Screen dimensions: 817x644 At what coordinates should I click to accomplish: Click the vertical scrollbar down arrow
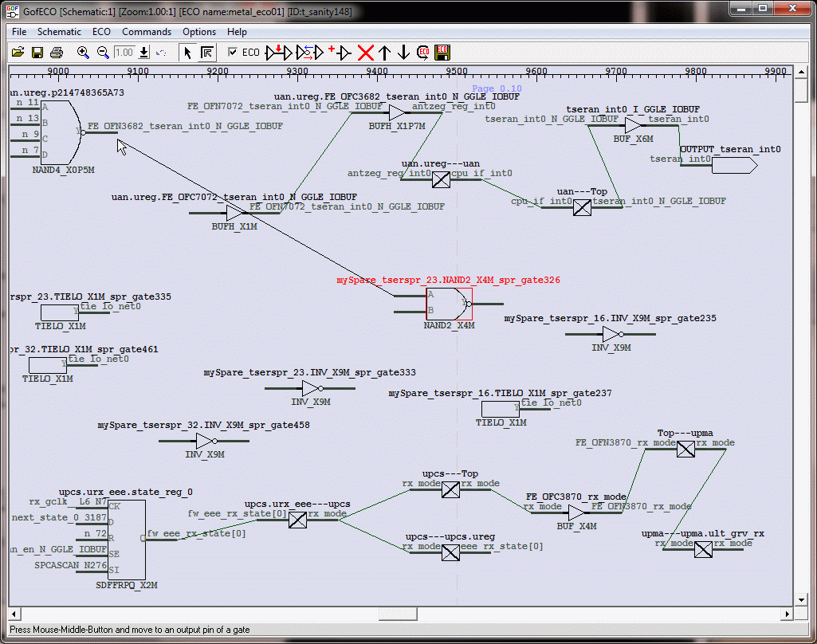coord(801,599)
